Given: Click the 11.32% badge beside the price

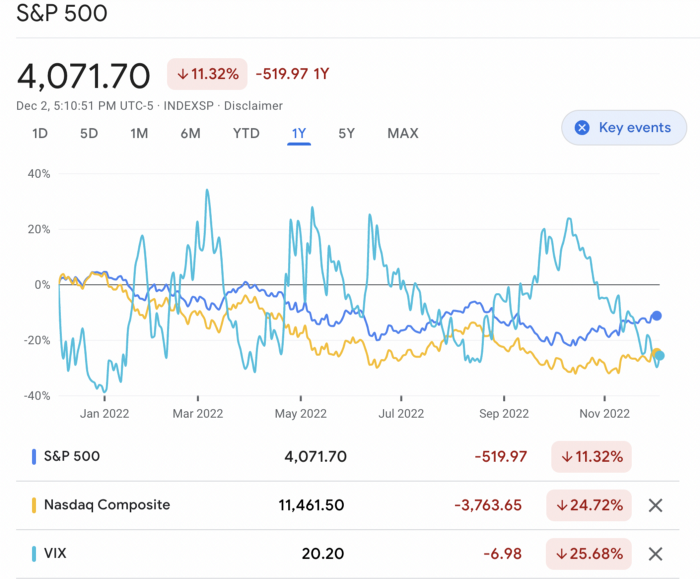Looking at the screenshot, I should (207, 74).
